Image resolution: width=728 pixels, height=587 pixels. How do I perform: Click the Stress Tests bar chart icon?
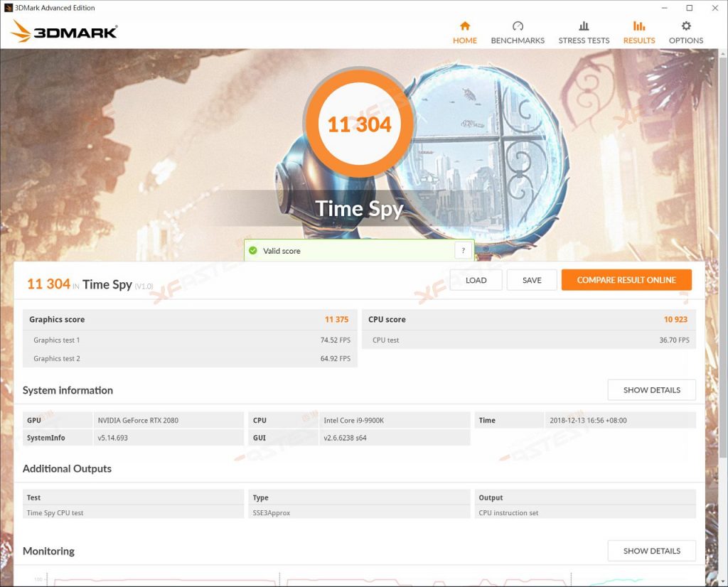pos(584,26)
